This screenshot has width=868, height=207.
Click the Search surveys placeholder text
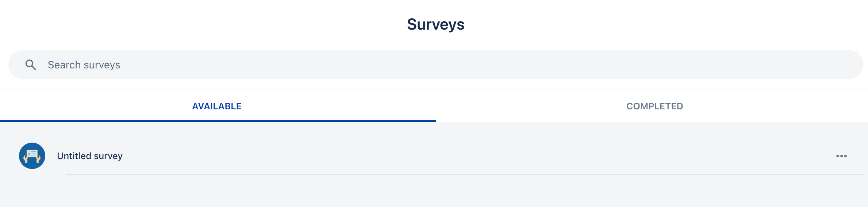coord(84,65)
